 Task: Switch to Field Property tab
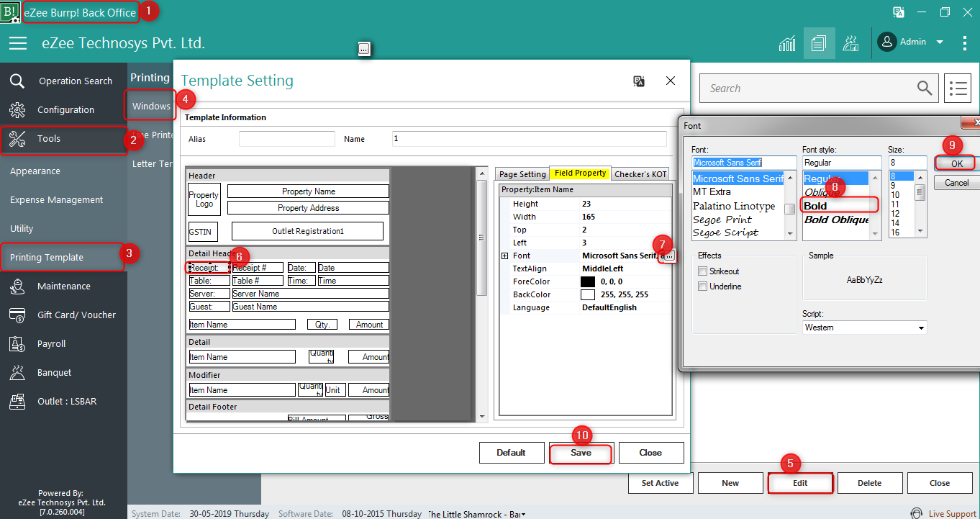580,173
